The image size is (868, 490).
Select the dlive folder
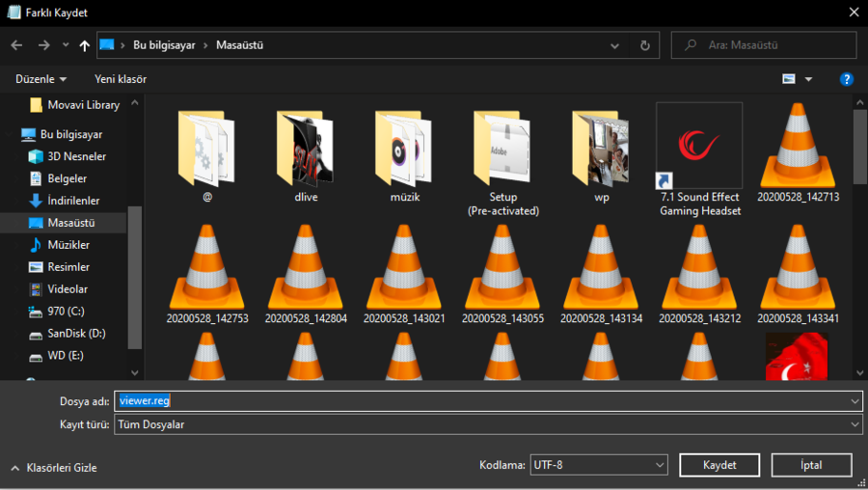[306, 155]
